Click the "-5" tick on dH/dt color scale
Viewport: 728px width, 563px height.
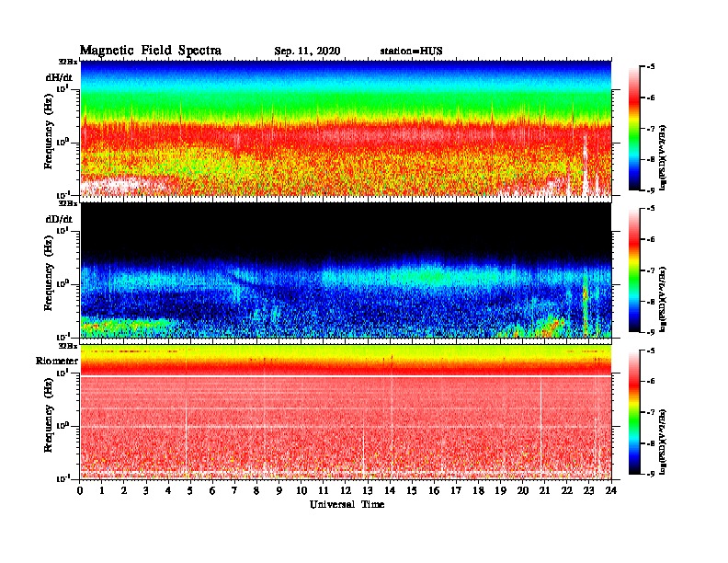coord(650,67)
